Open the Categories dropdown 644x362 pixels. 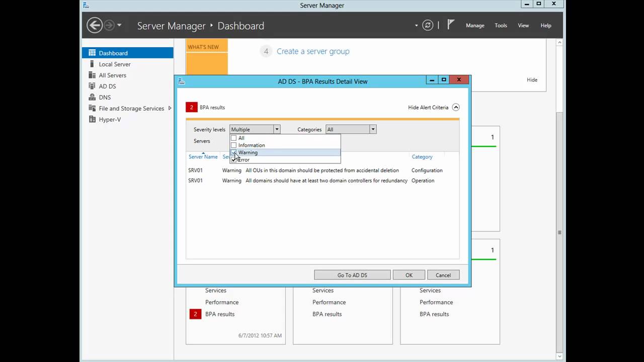(351, 129)
